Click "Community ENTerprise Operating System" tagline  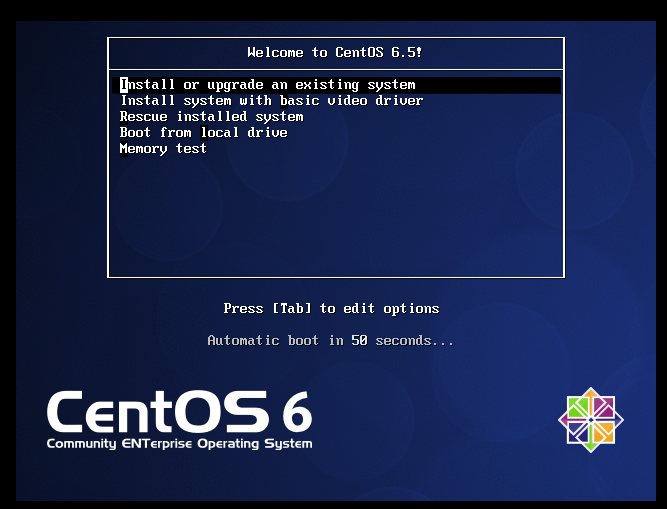(179, 444)
